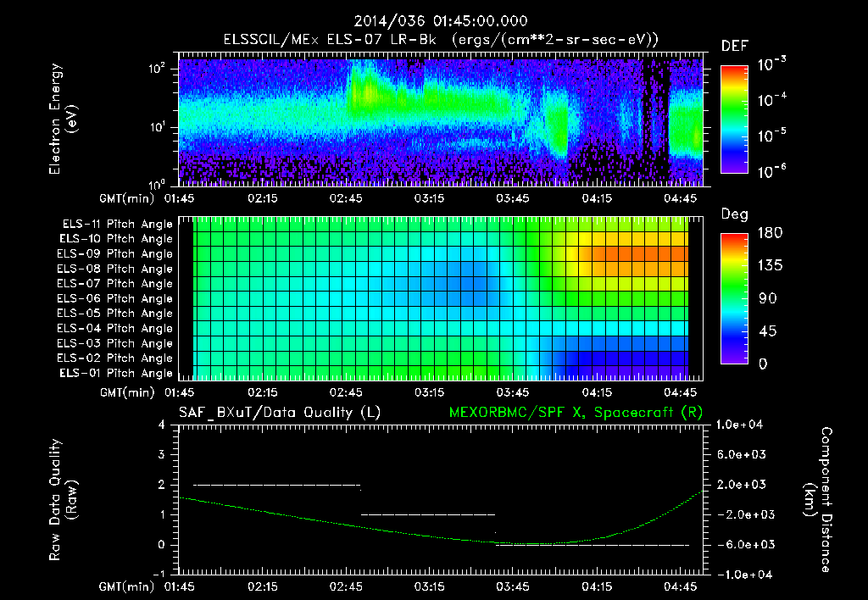Viewport: 868px width, 600px height.
Task: Click the 02:45 time label under the energy spectrogram
Action: coord(346,198)
